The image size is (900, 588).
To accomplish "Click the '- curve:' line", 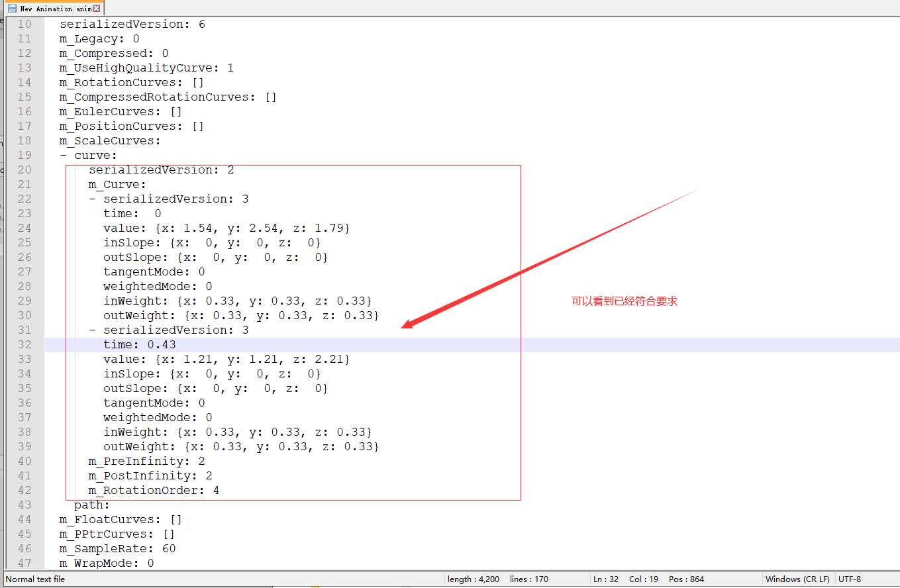I will (x=88, y=155).
